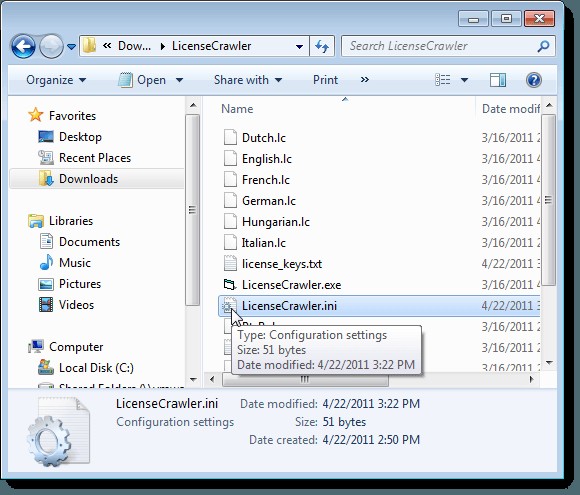Click the 51 bytes size value in details pane
Screen dimensions: 580x495
coord(344,422)
